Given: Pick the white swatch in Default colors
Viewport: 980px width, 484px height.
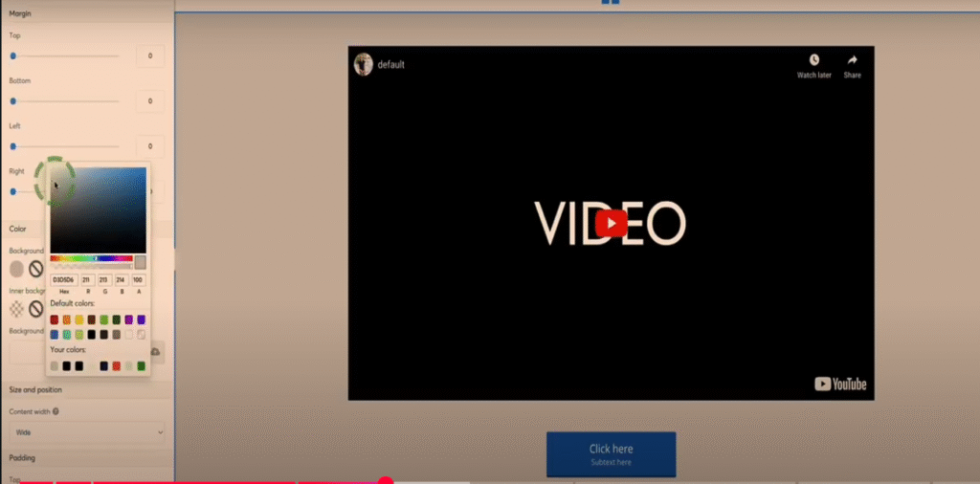Looking at the screenshot, I should coord(129,335).
